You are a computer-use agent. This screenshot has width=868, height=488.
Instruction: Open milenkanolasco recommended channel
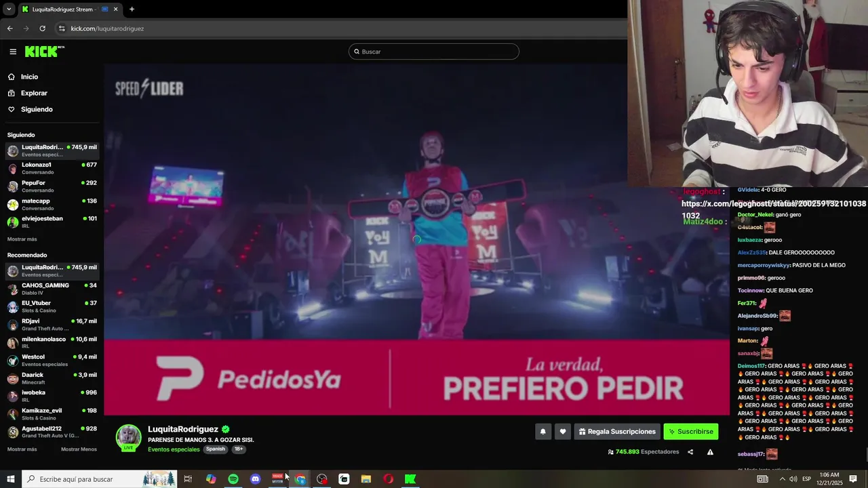pos(52,342)
